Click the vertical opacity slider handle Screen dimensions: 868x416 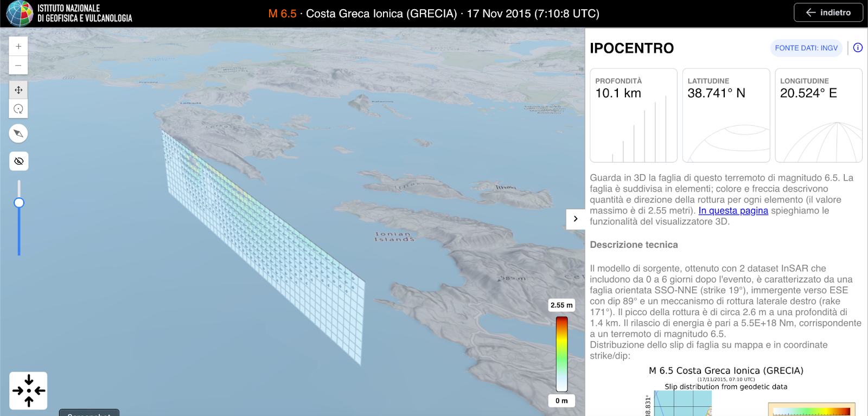click(19, 203)
